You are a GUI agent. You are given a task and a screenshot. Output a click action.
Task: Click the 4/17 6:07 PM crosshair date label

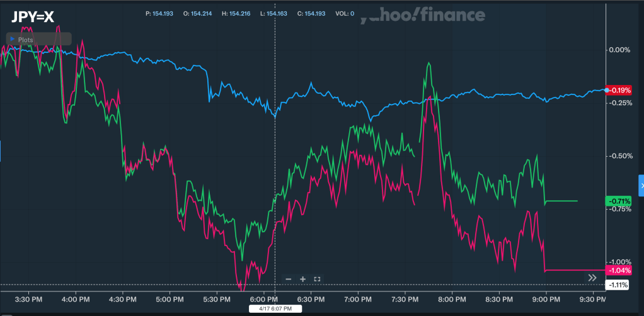[x=275, y=308]
